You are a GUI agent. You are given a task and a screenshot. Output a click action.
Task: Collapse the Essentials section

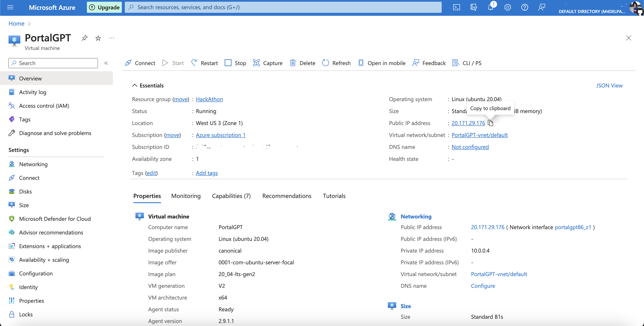(x=135, y=85)
